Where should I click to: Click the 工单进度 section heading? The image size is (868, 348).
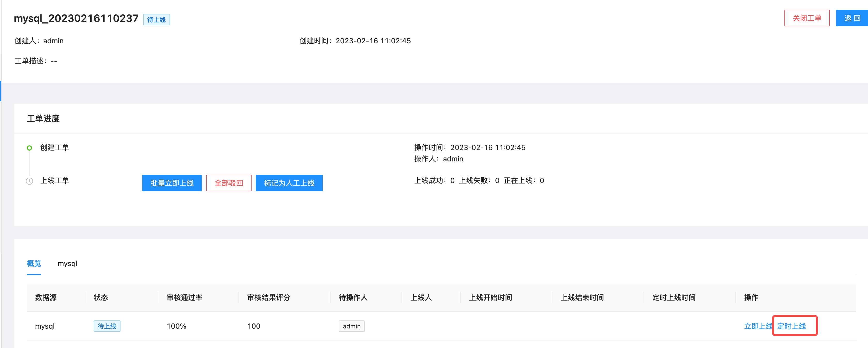(43, 119)
